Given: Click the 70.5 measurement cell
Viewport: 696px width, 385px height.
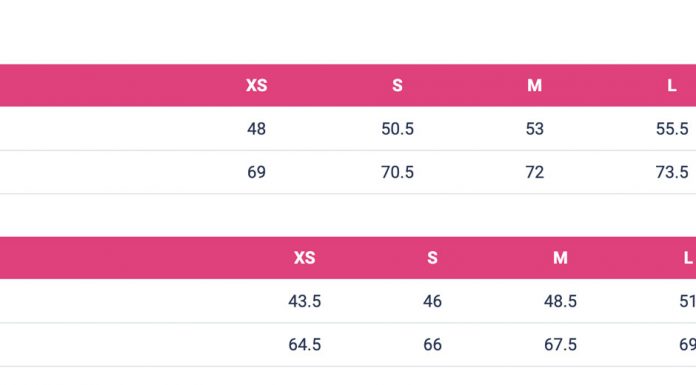Looking at the screenshot, I should [x=397, y=172].
